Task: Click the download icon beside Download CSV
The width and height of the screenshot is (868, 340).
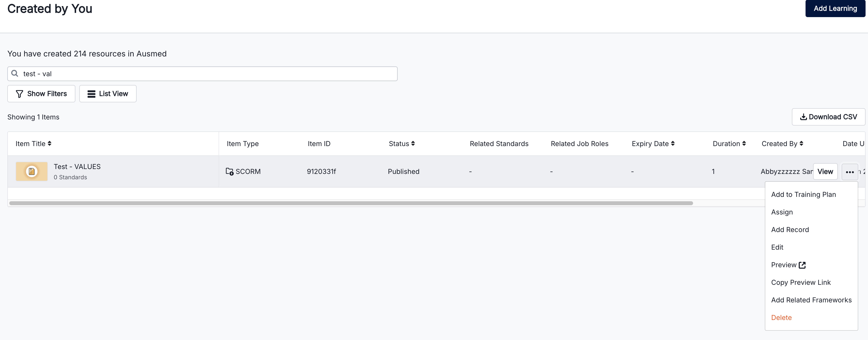Action: (804, 117)
